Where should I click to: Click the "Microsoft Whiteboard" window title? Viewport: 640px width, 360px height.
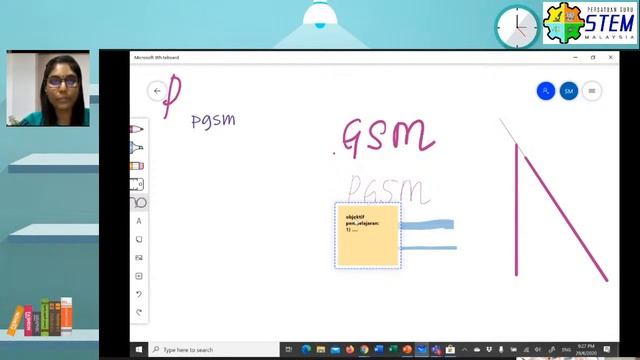click(x=157, y=58)
